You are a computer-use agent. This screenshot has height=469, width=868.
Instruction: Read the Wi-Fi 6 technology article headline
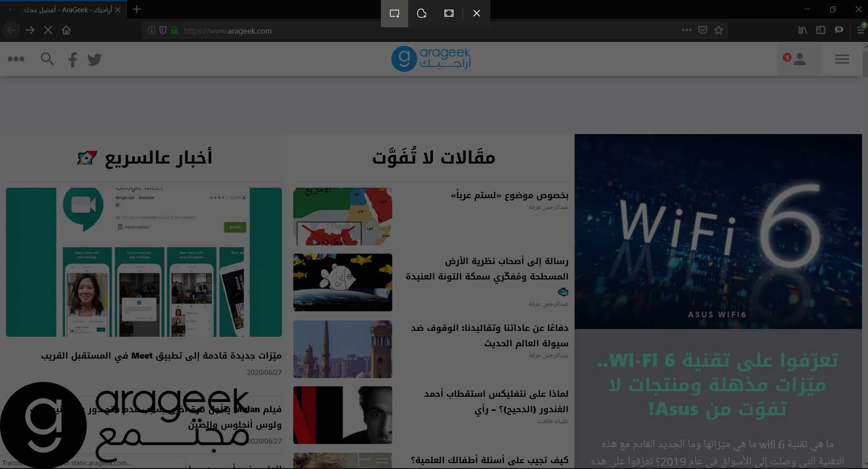pos(718,384)
